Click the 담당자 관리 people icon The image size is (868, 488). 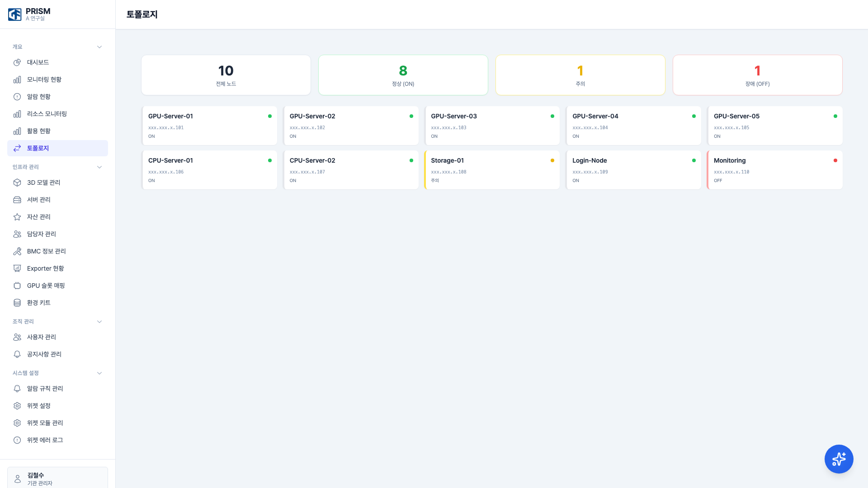pos(17,234)
